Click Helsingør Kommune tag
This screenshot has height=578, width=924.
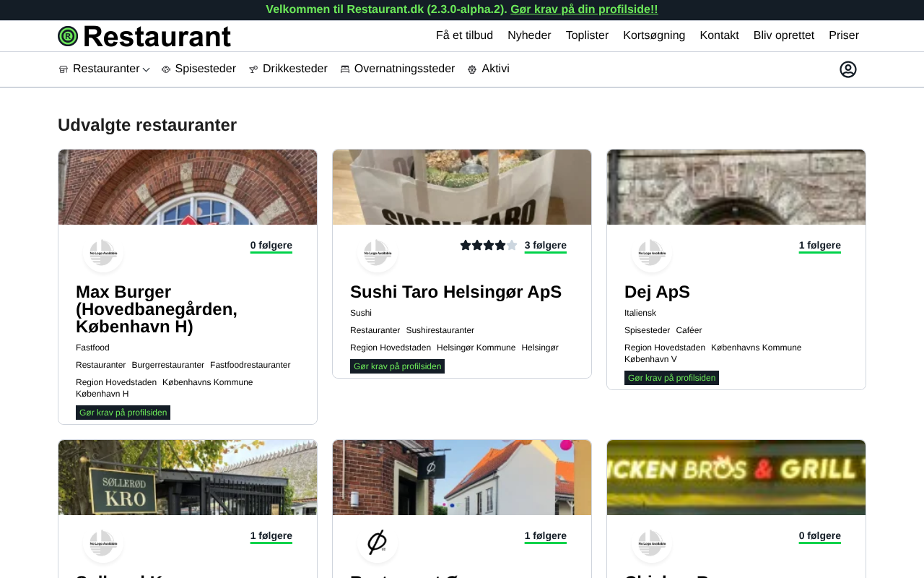pos(476,348)
